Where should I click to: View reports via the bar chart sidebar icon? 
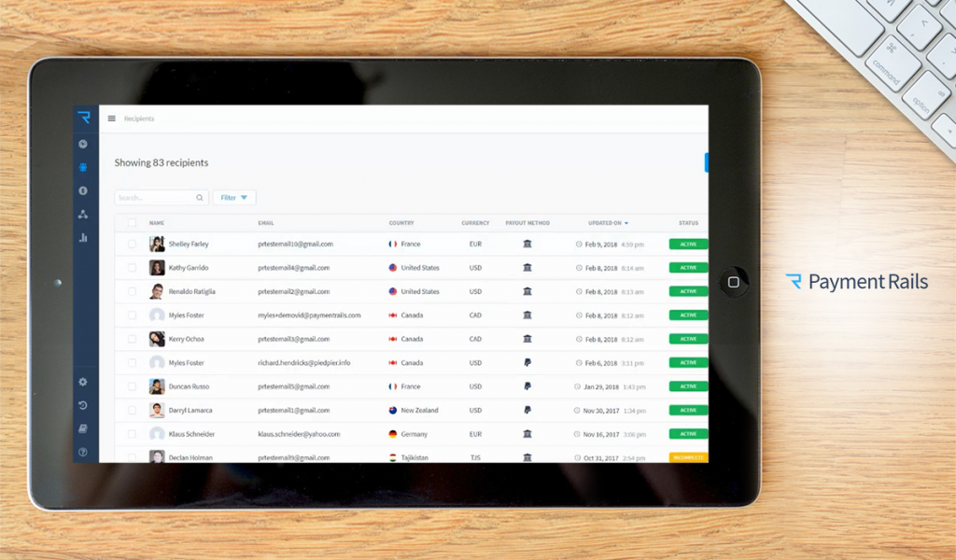[x=83, y=236]
